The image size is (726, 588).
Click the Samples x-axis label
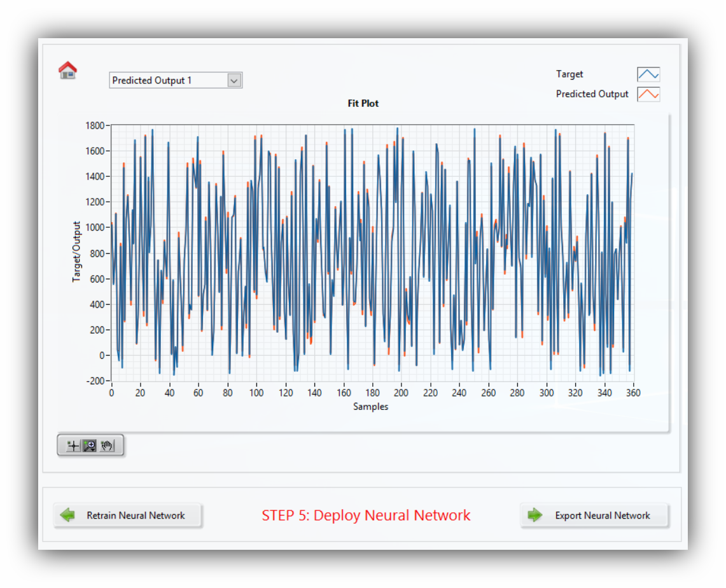pyautogui.click(x=370, y=407)
